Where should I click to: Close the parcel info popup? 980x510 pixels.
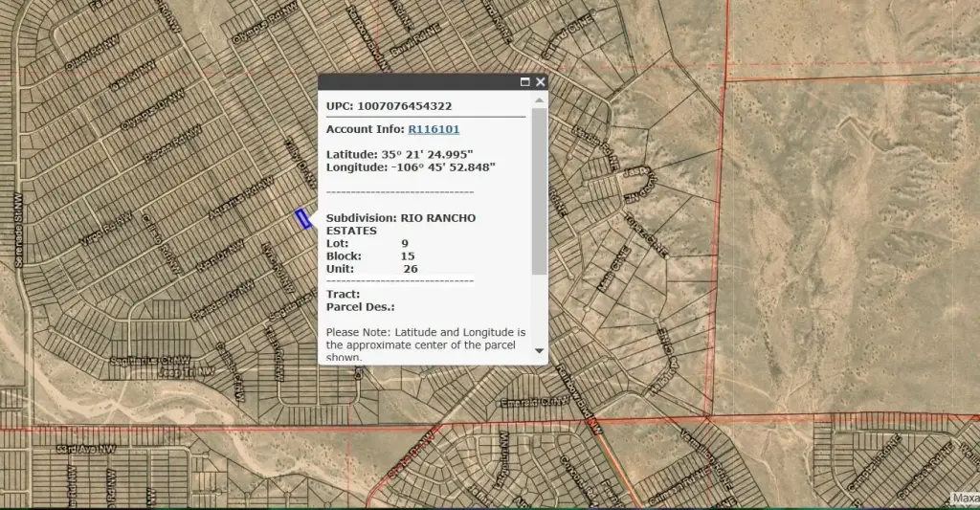point(541,82)
